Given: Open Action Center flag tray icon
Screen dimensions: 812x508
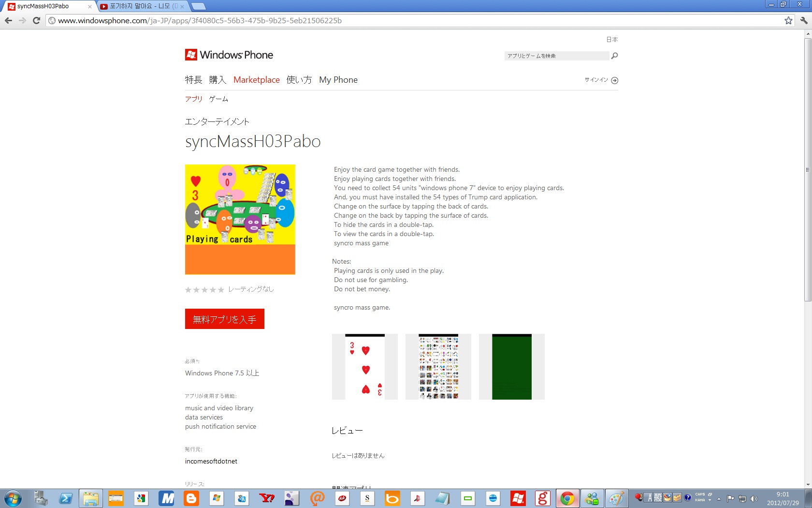Looking at the screenshot, I should click(x=730, y=499).
